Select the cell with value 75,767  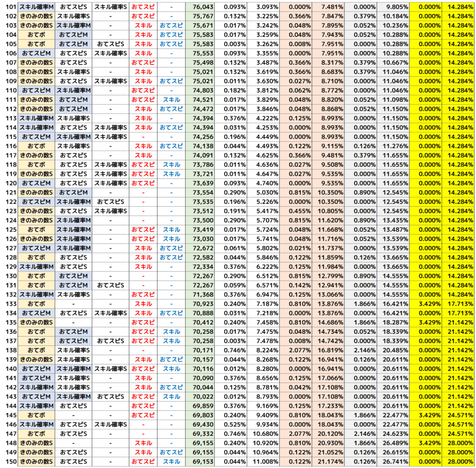pyautogui.click(x=202, y=16)
